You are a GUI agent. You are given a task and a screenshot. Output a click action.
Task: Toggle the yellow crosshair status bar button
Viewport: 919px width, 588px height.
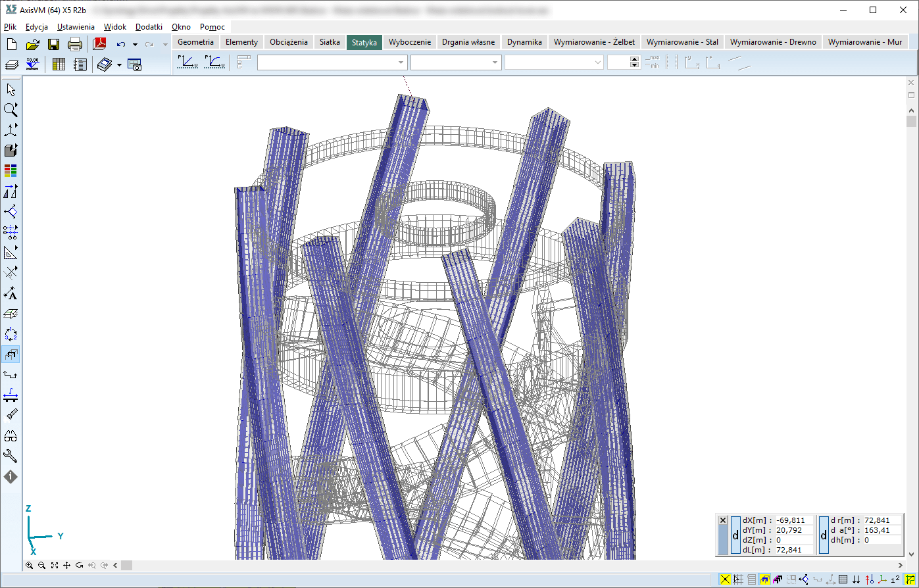tap(725, 579)
